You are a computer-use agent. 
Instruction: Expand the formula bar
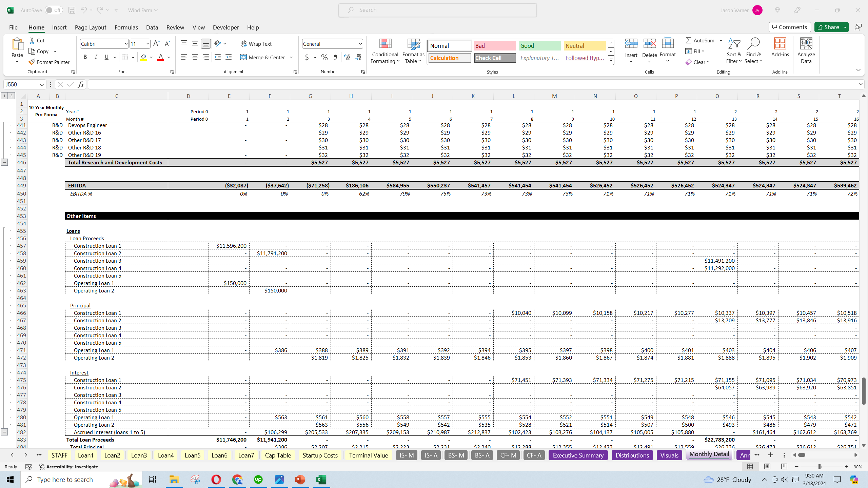pos(861,84)
